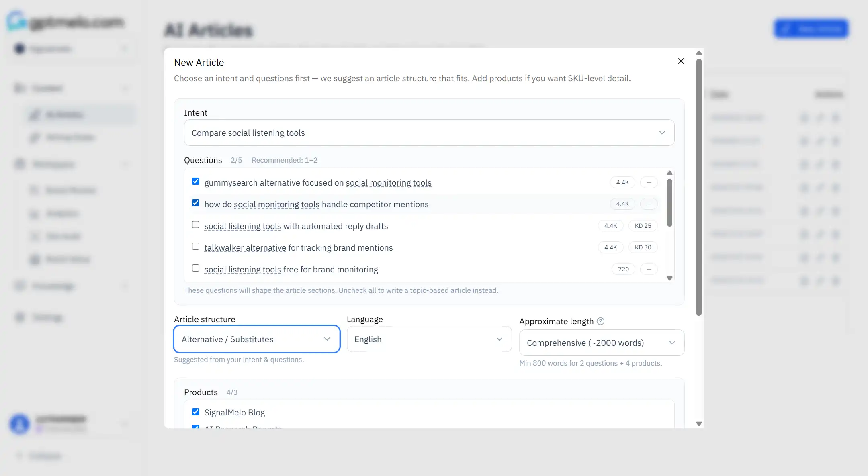Click the talkwalker alternative question text
Image resolution: width=868 pixels, height=476 pixels.
[299, 248]
